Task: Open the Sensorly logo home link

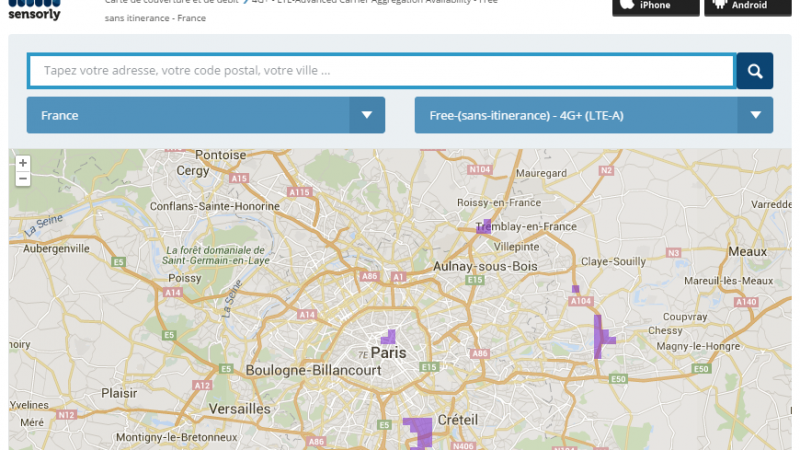Action: [x=34, y=9]
